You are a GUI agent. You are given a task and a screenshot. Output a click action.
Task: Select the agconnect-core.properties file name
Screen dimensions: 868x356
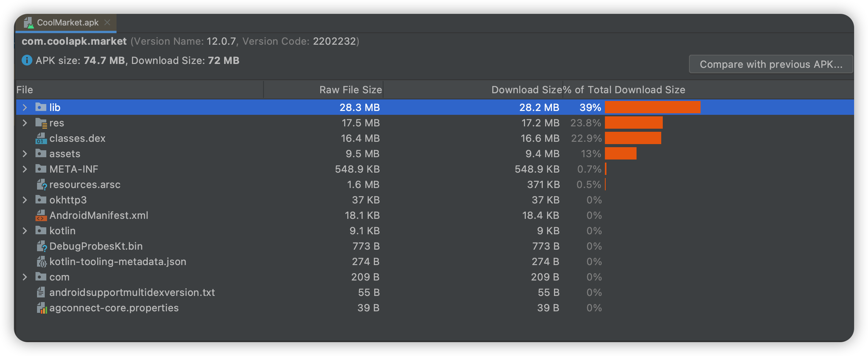[114, 308]
